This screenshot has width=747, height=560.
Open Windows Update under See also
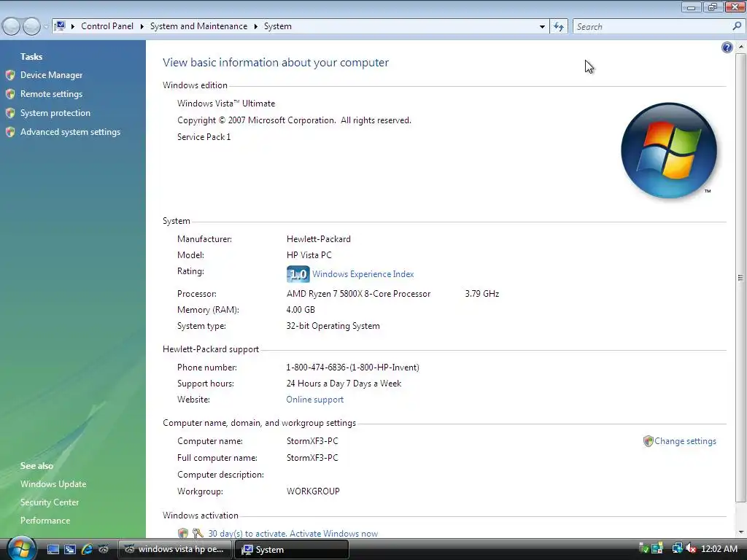tap(53, 484)
